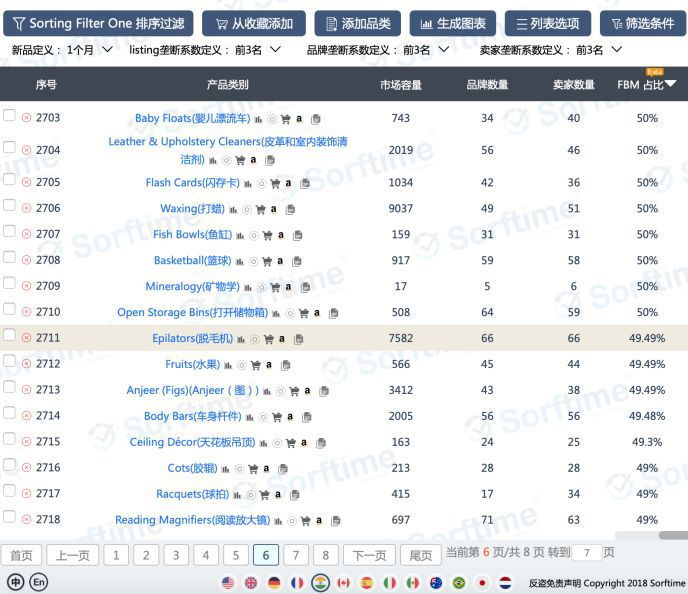Viewport: 688px width, 594px height.
Task: Select the Japan flag marketplace
Action: click(482, 583)
